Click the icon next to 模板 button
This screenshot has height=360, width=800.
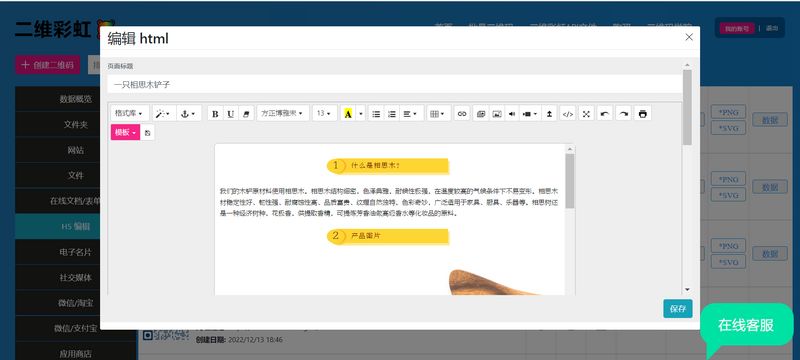coord(147,133)
